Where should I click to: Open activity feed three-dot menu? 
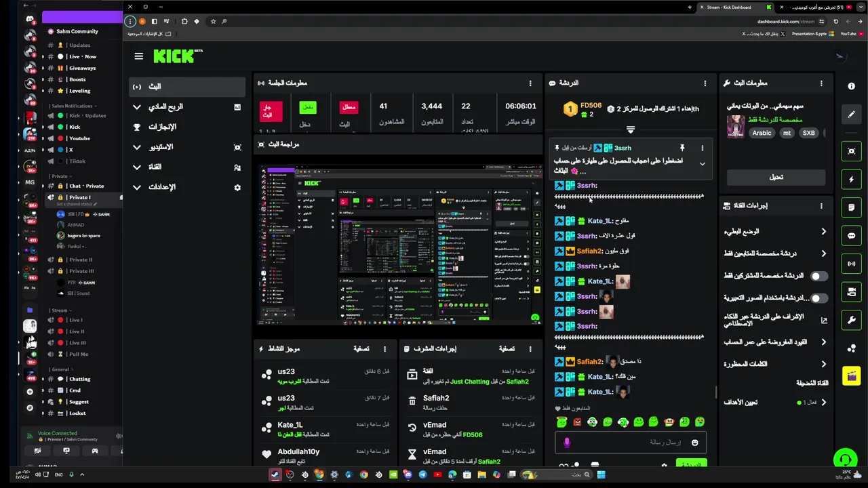pos(384,349)
